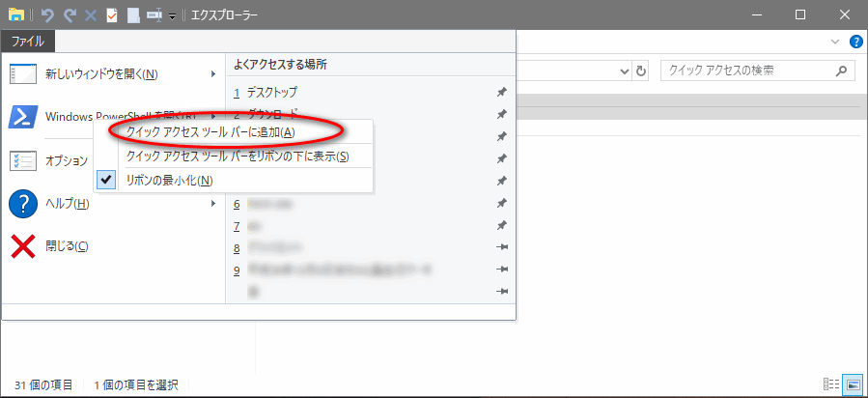This screenshot has width=868, height=398.
Task: Open Customize Quick Access Toolbar dropdown arrow
Action: [x=172, y=16]
